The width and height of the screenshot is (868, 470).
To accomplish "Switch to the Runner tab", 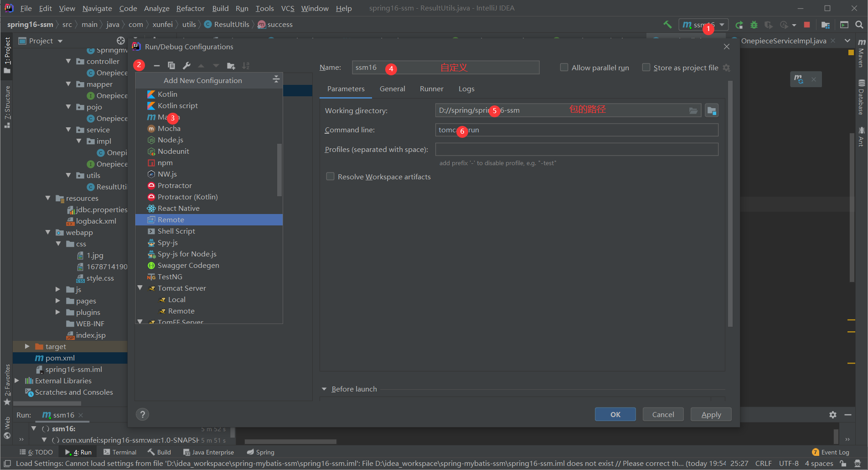I will pos(431,89).
